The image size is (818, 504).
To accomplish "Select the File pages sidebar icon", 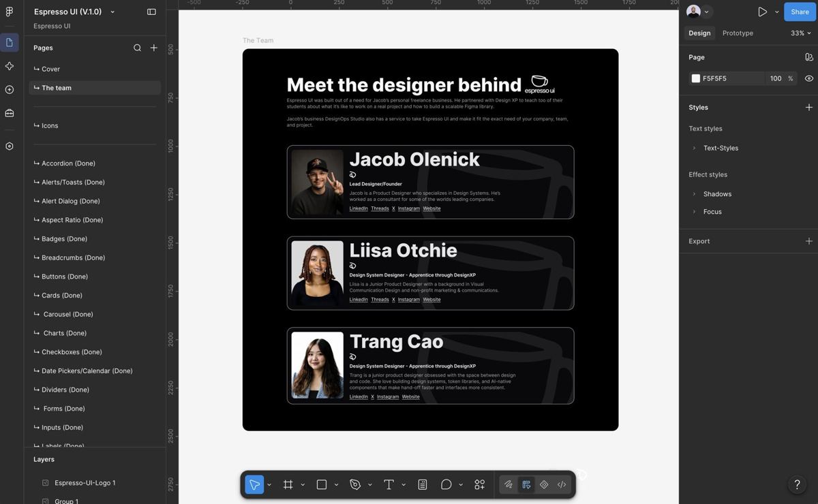I will 9,43.
